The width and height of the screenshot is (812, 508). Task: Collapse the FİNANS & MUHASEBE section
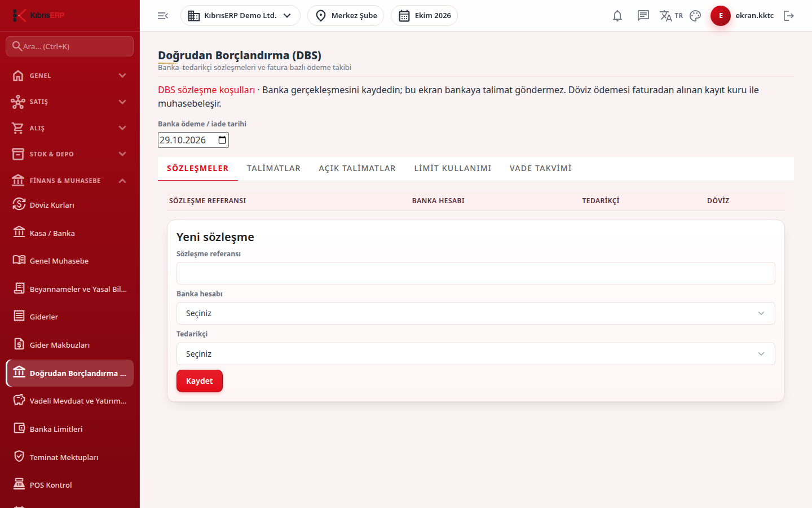pyautogui.click(x=70, y=181)
